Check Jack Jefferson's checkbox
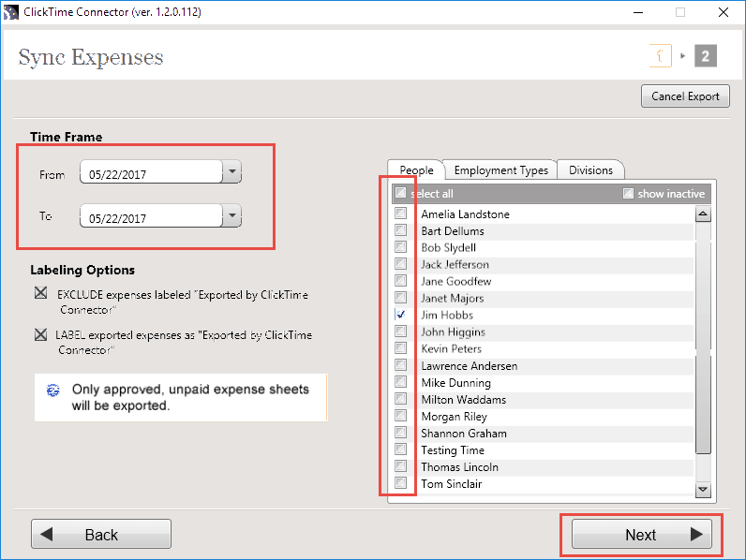Viewport: 746px width, 560px height. pos(400,264)
